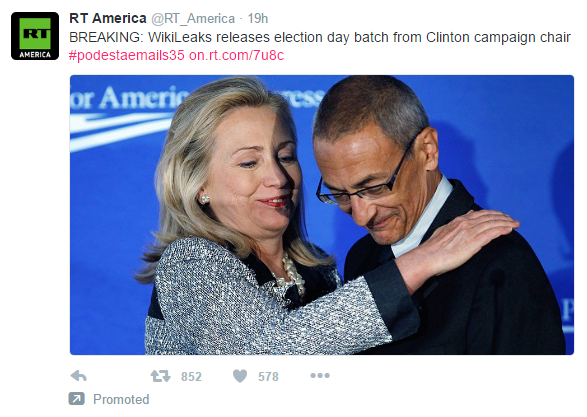The width and height of the screenshot is (587, 417).
Task: Retweet using the retweet arrows icon
Action: point(161,376)
